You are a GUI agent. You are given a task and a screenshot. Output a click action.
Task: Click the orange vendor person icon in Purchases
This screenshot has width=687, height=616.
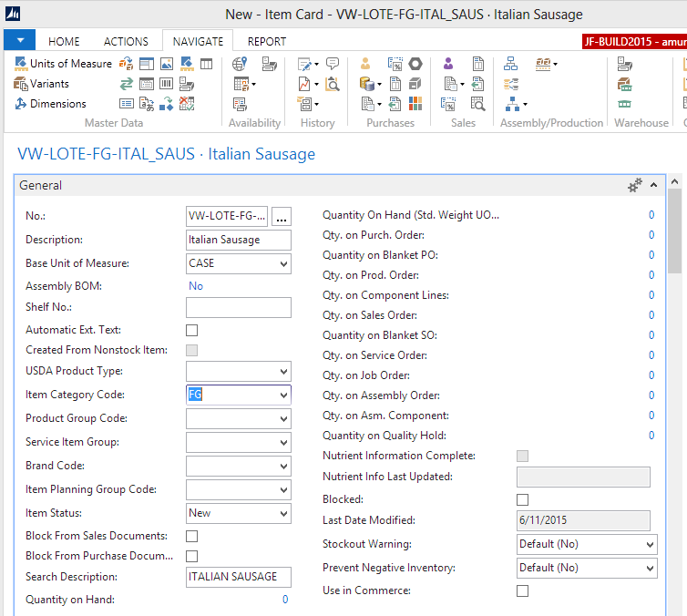pos(365,64)
